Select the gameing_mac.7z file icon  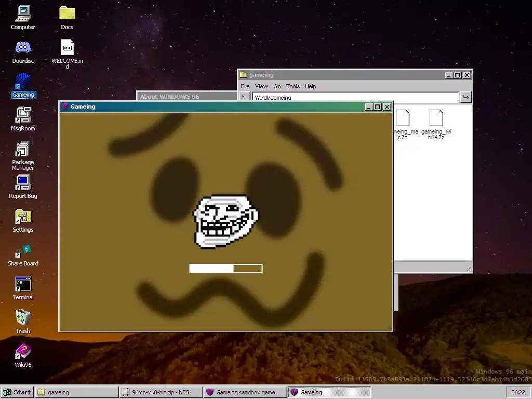coord(403,125)
